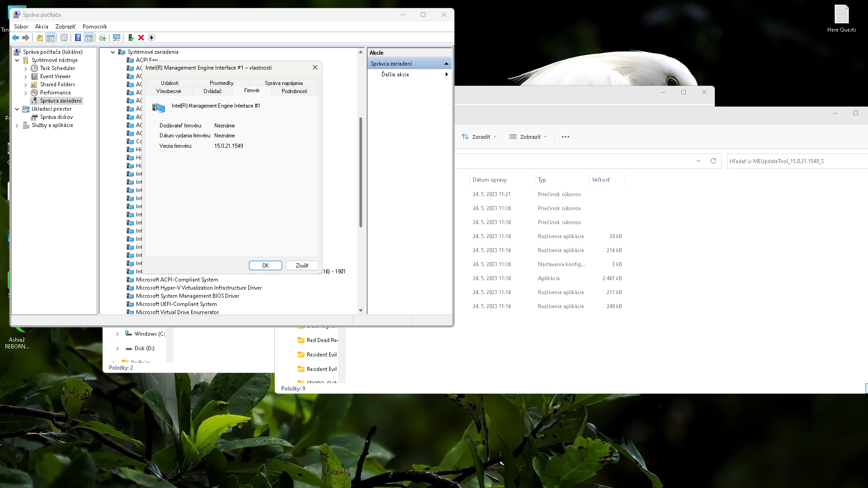
Task: Click the red X uninstall device icon
Action: coord(141,38)
